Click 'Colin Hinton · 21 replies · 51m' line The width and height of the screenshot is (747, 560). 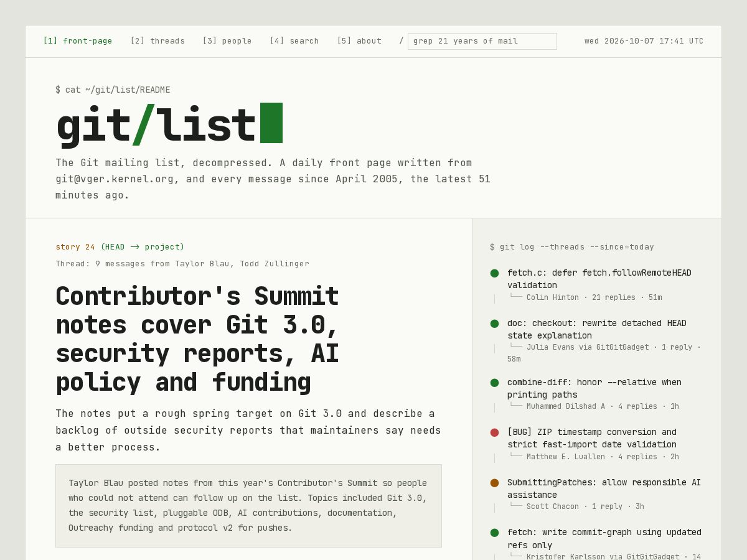[x=594, y=297]
